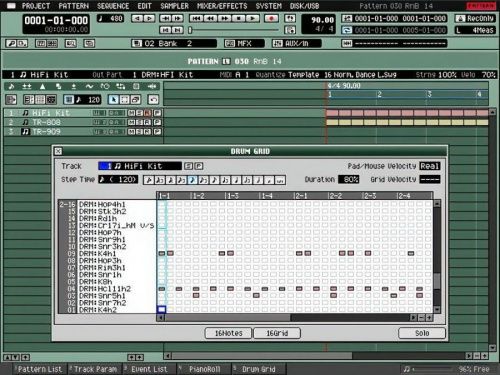This screenshot has height=375, width=500.
Task: Toggle record arm on HiFi Kit track
Action: coord(148,113)
